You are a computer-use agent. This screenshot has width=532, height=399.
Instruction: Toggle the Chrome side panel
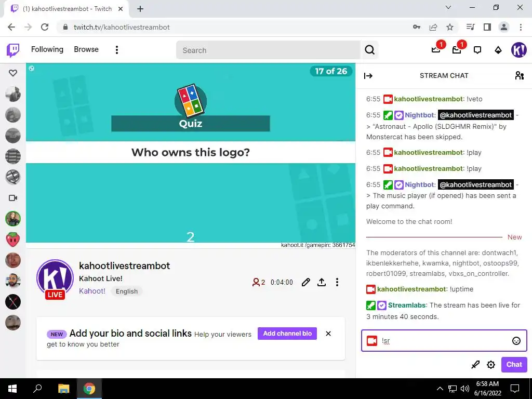pyautogui.click(x=487, y=27)
